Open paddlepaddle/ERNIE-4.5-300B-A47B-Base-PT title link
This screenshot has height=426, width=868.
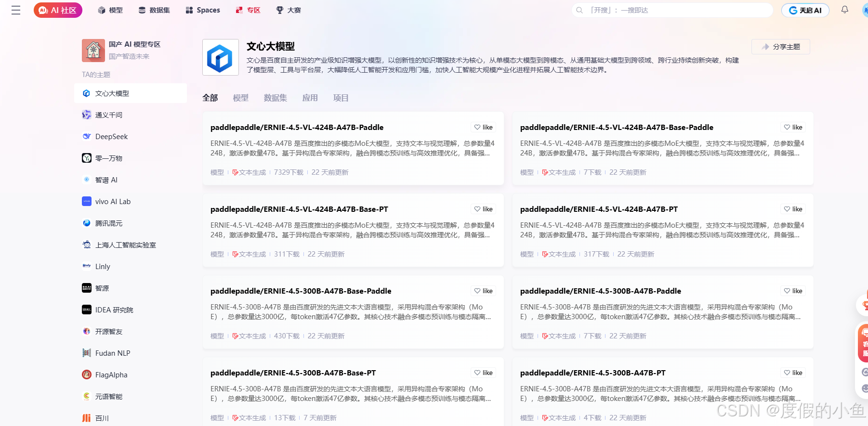[293, 373]
